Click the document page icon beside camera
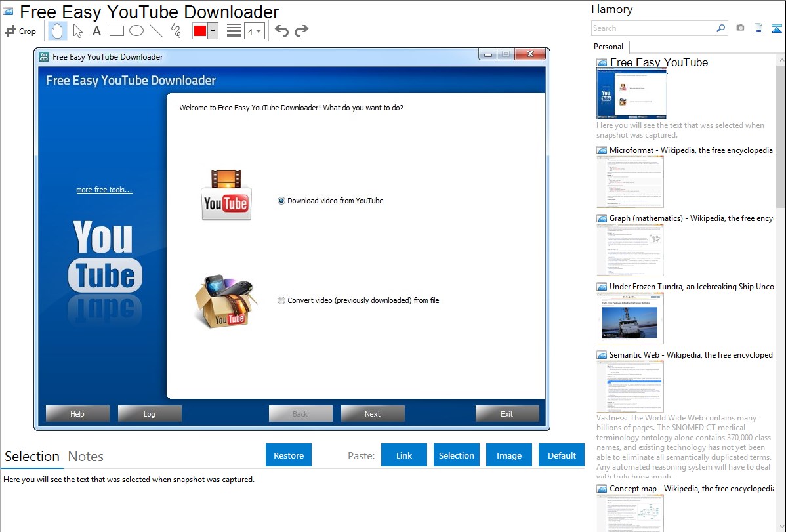Image resolution: width=786 pixels, height=532 pixels. 758,28
